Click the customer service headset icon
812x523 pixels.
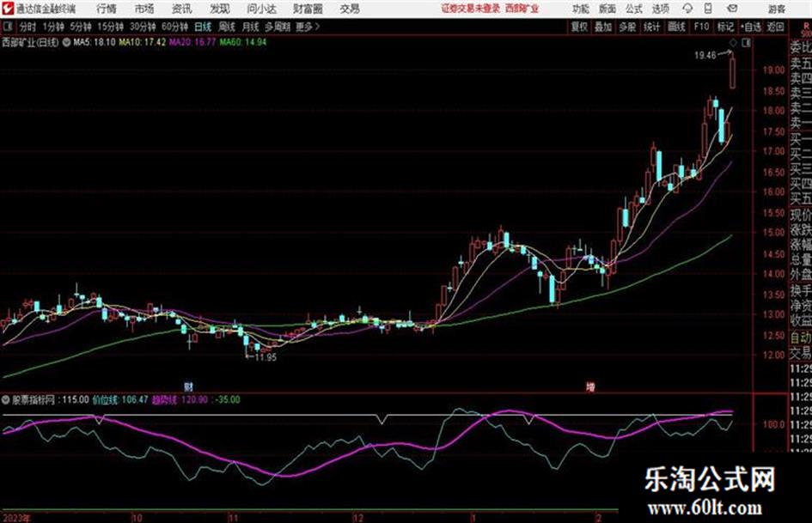687,9
